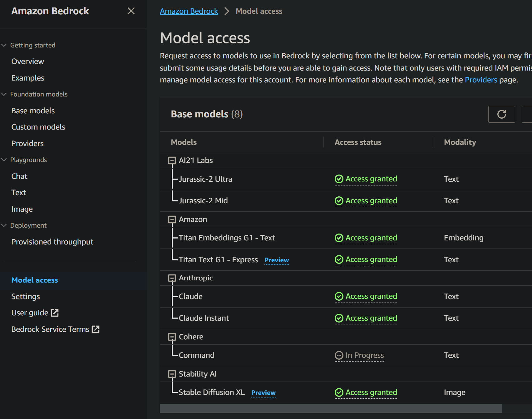Viewport: 532px width, 419px height.
Task: Click the Command model name
Action: click(x=196, y=355)
